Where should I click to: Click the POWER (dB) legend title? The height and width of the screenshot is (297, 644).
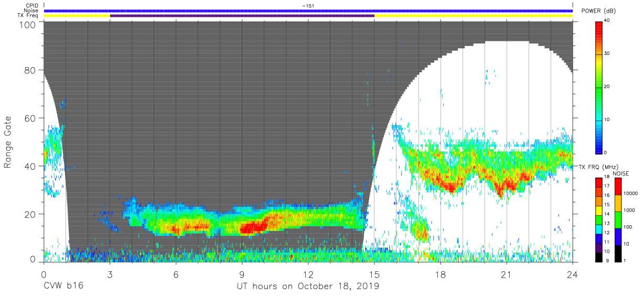599,10
